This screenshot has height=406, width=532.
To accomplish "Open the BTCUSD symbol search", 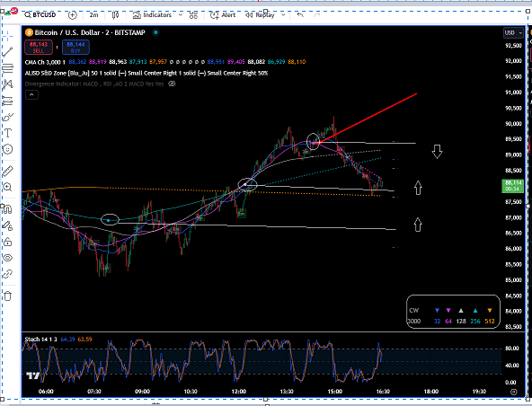I will click(40, 15).
